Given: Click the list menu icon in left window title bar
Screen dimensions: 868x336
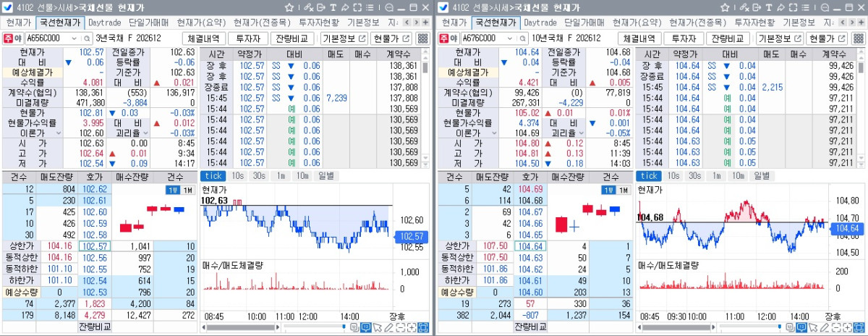Looking at the screenshot, I should (370, 7).
